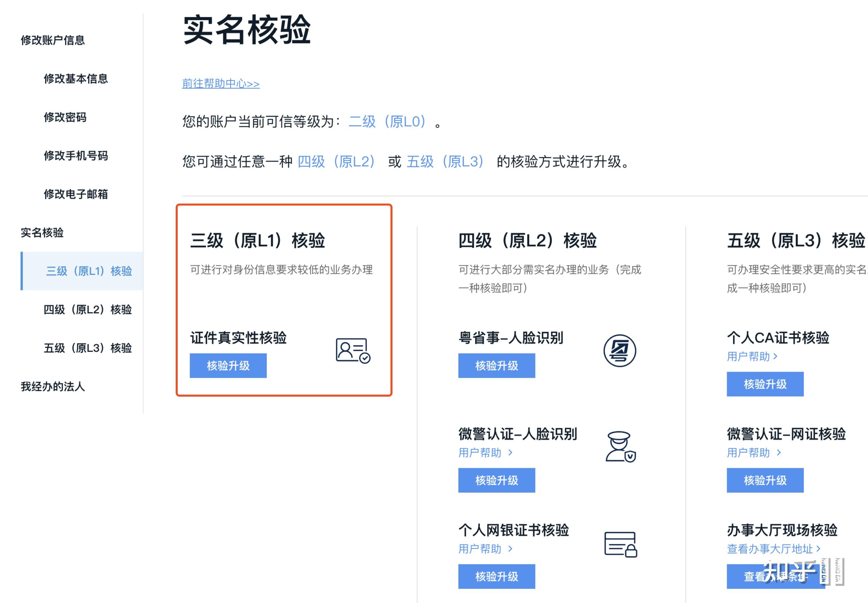Open 修改电子邮箱 sidebar item
The image size is (868, 603).
pos(76,194)
